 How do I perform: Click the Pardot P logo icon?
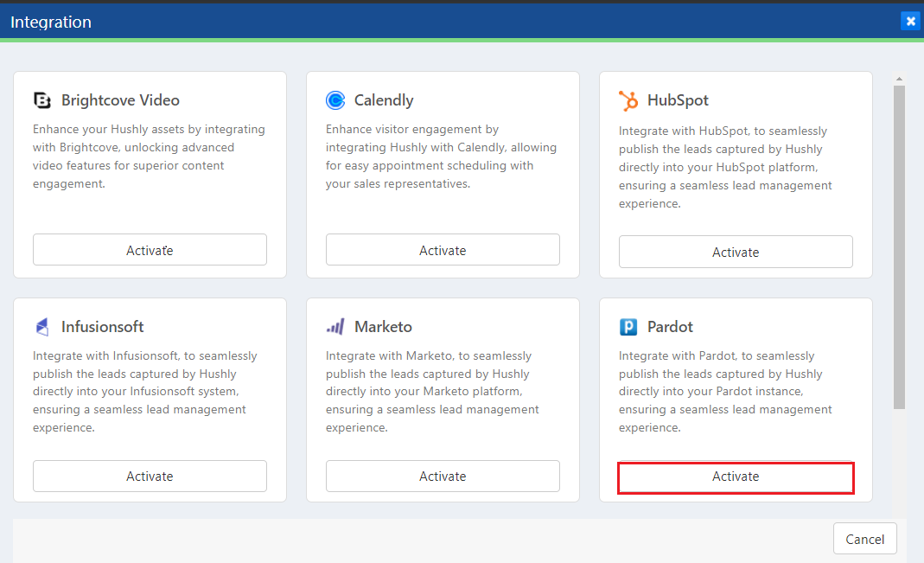(628, 327)
